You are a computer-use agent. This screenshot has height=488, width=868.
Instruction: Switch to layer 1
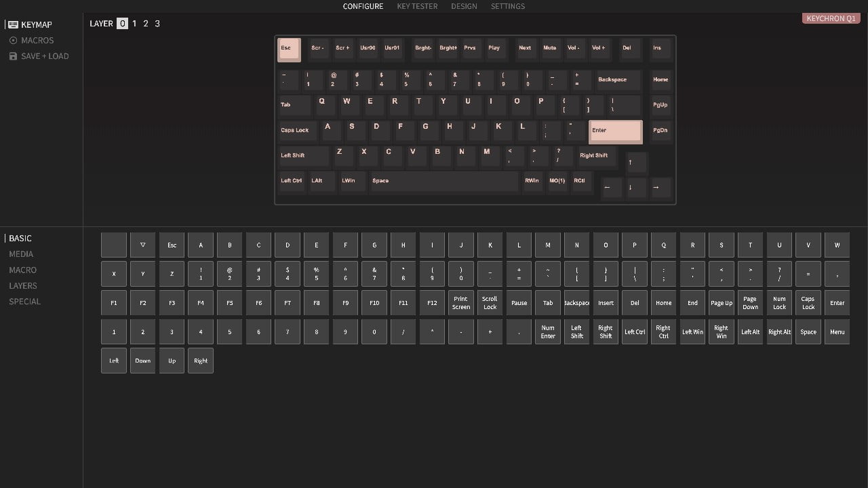[134, 24]
